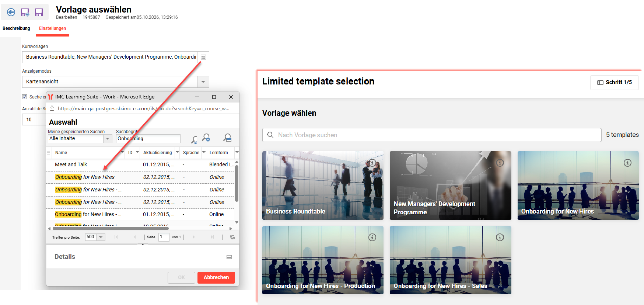
Task: Open the Meine gespeicherten Suchen dropdown
Action: point(108,139)
